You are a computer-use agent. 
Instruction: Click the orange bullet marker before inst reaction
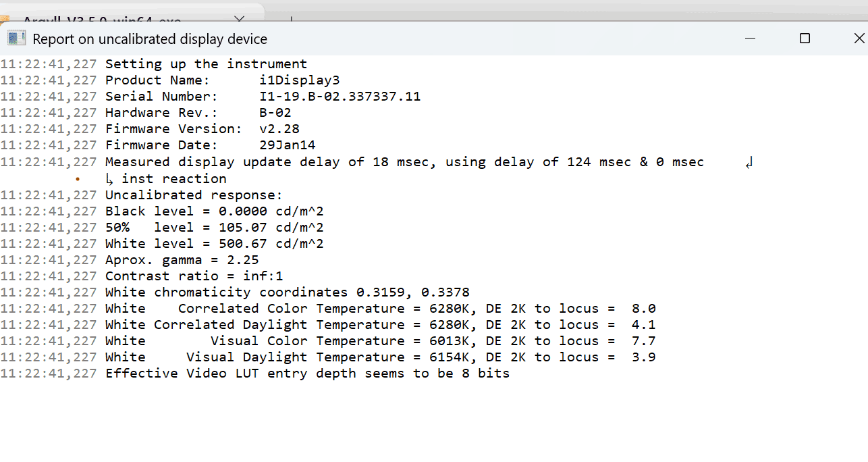(78, 179)
